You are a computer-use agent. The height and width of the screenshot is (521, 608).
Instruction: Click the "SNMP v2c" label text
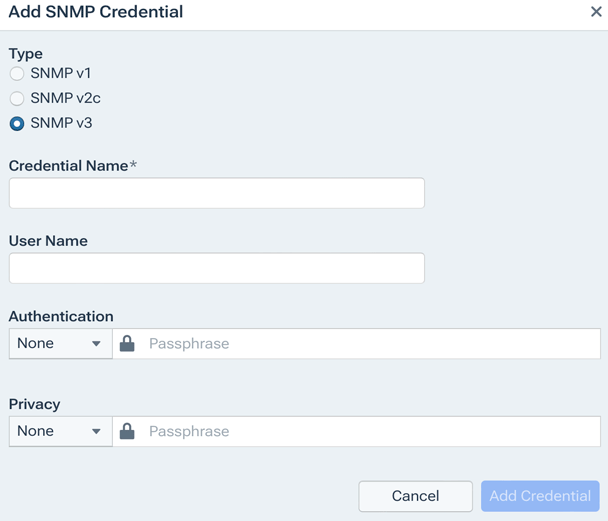point(66,98)
